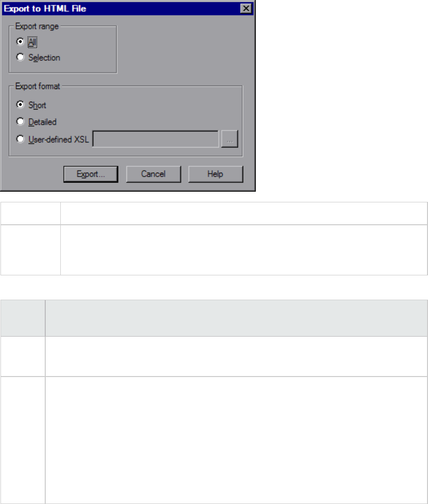Click the User-defined XSL path field
This screenshot has width=428, height=504.
pyautogui.click(x=156, y=139)
